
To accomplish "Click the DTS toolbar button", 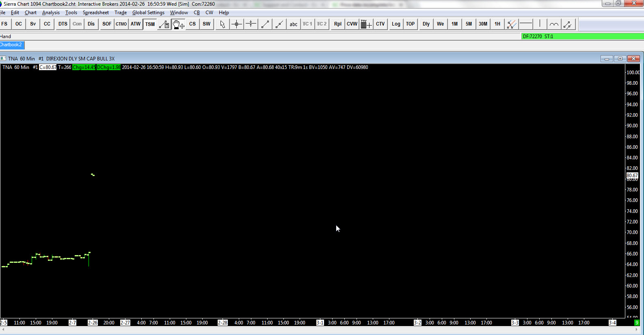I will (x=63, y=24).
